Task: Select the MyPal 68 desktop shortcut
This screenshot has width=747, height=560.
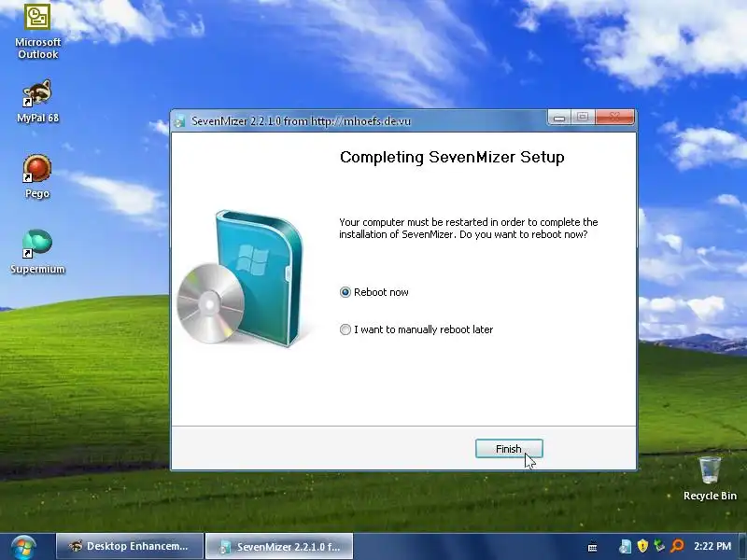Action: pos(37,102)
